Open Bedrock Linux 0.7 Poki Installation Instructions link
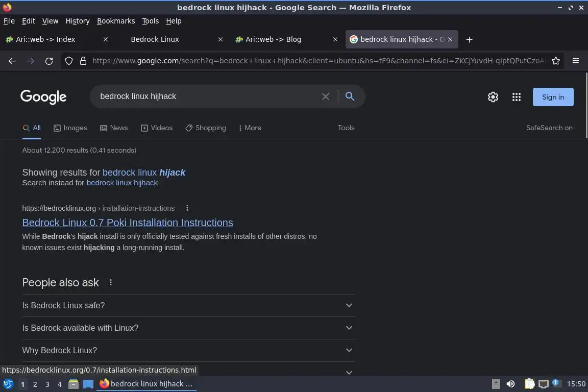Viewport: 588px width, 392px height. click(128, 223)
